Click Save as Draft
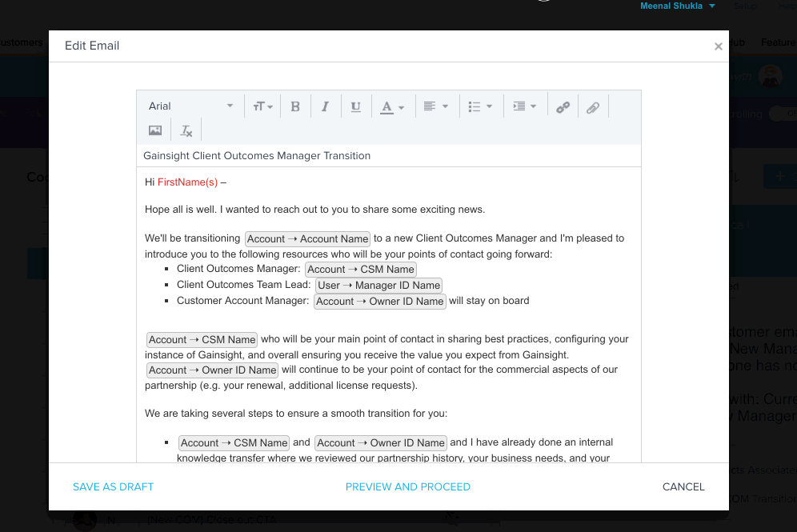The width and height of the screenshot is (797, 532). [x=113, y=486]
